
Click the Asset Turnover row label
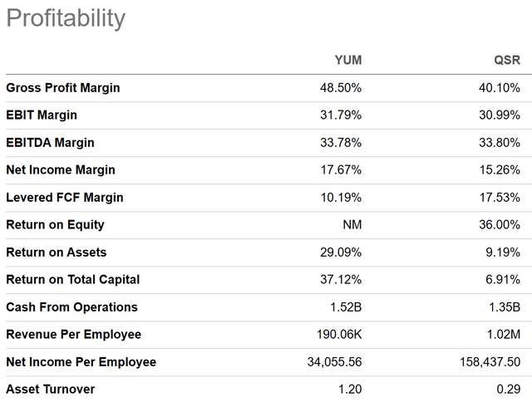point(51,389)
